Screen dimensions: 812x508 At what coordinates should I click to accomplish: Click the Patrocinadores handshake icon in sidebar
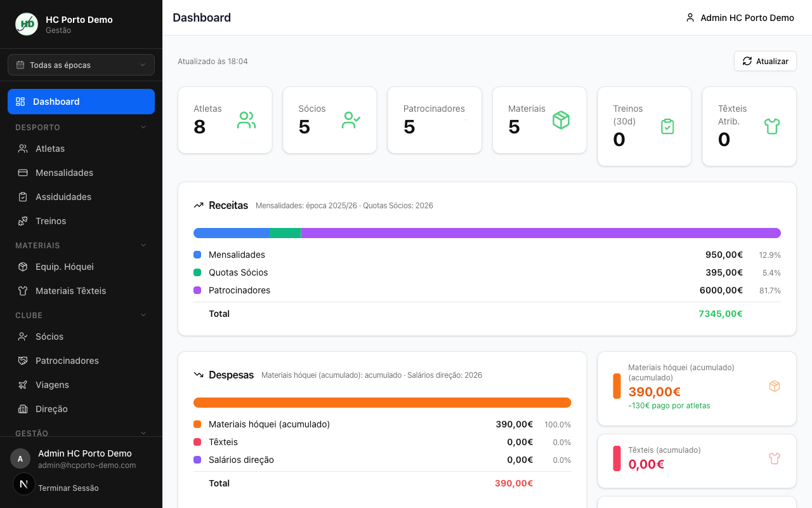click(x=23, y=361)
